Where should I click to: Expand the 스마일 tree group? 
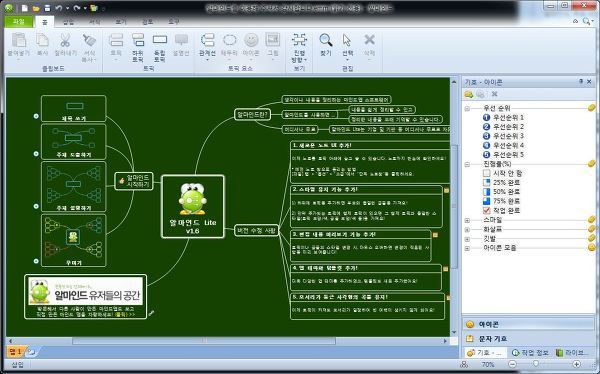(467, 220)
